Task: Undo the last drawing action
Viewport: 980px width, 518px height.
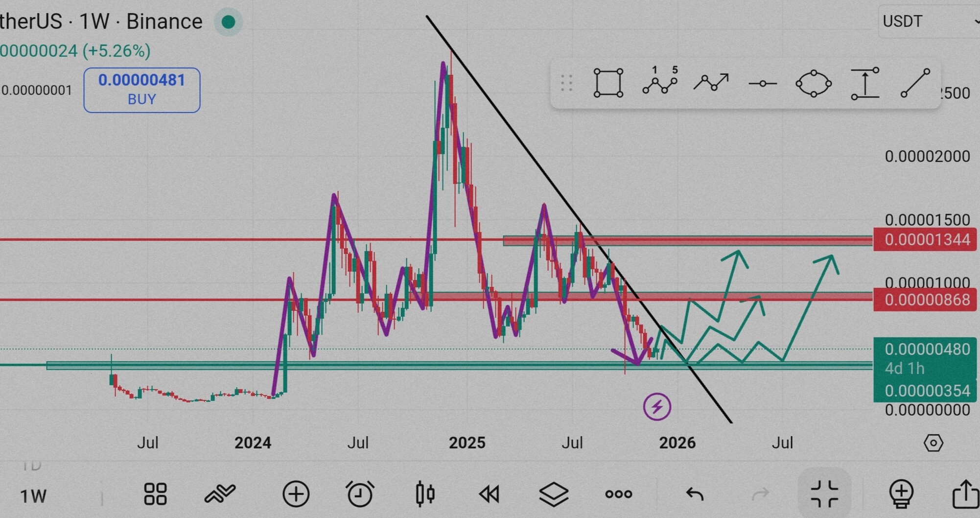Action: point(695,494)
